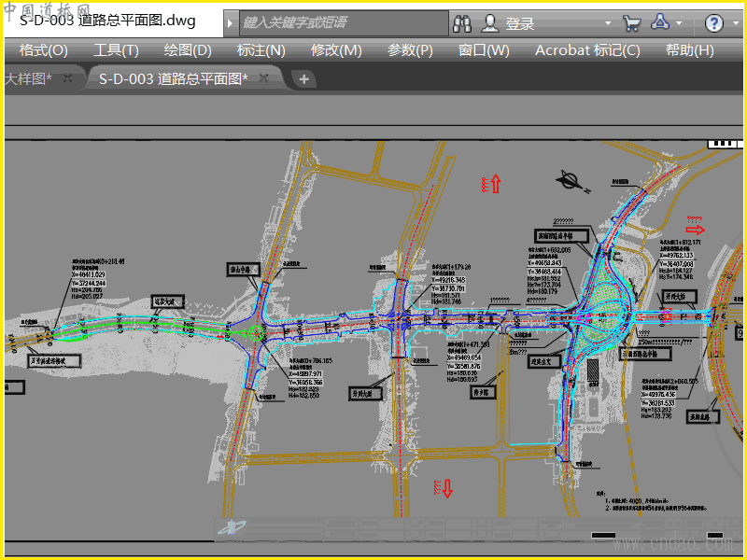
Task: Open the dropdown arrow next to 登录
Action: pos(608,22)
